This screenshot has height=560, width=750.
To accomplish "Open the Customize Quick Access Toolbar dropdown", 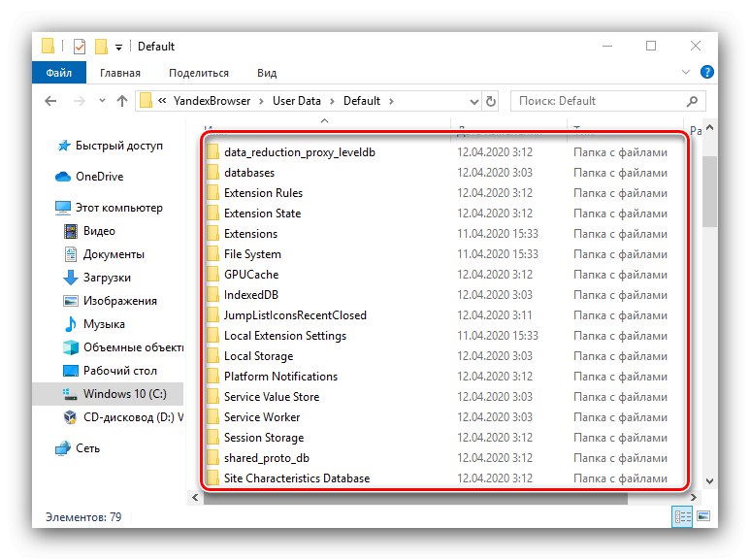I will click(118, 47).
